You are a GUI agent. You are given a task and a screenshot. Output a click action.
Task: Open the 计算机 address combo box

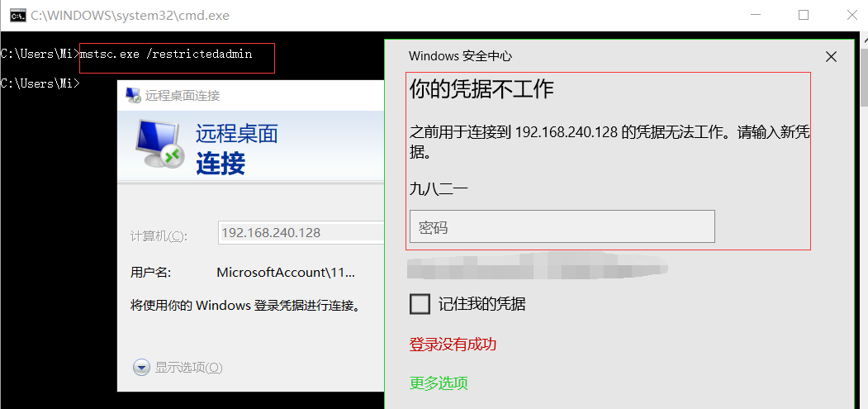click(x=301, y=233)
